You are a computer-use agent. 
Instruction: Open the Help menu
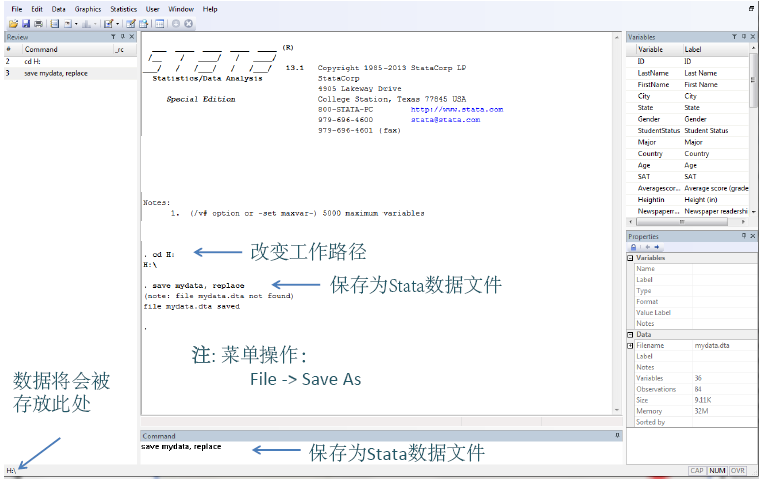click(210, 9)
